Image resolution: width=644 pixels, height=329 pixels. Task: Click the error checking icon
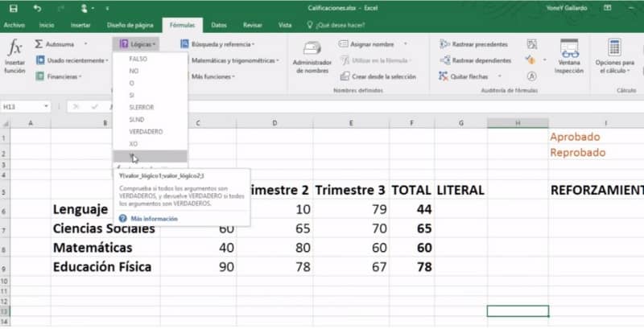pyautogui.click(x=530, y=60)
